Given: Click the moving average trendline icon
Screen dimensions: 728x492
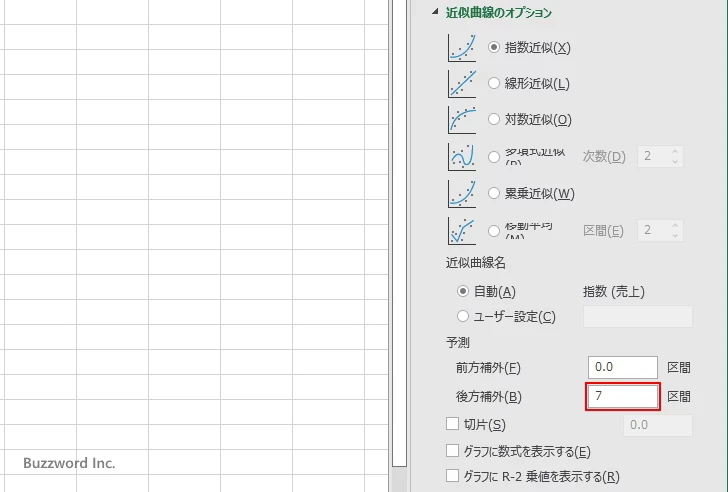Looking at the screenshot, I should [462, 230].
